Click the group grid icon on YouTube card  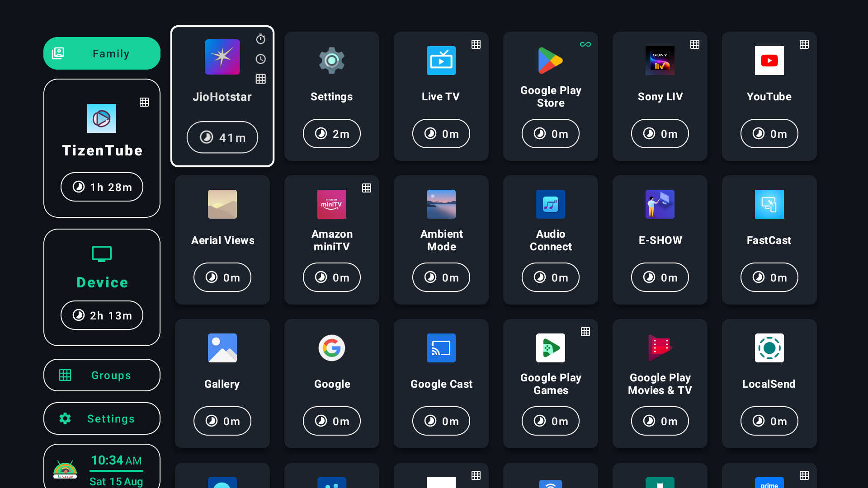tap(804, 44)
